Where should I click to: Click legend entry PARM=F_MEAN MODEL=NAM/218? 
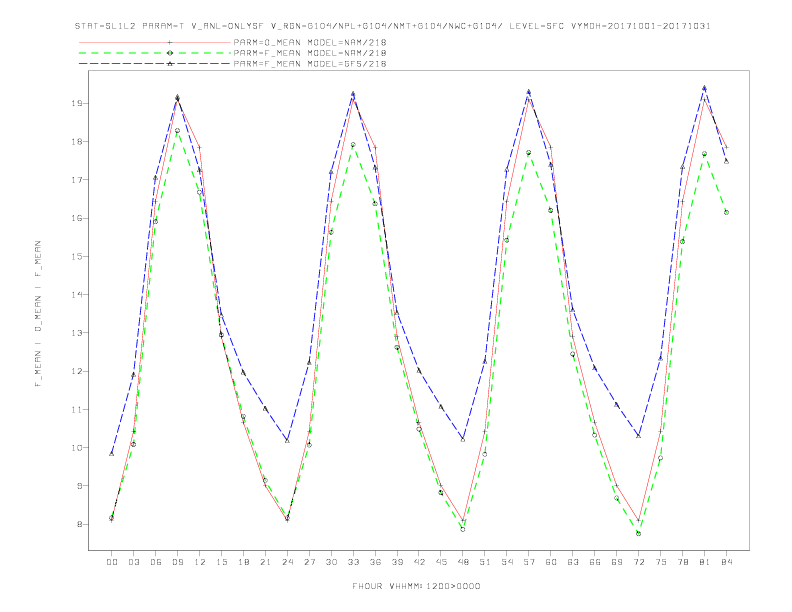[310, 53]
